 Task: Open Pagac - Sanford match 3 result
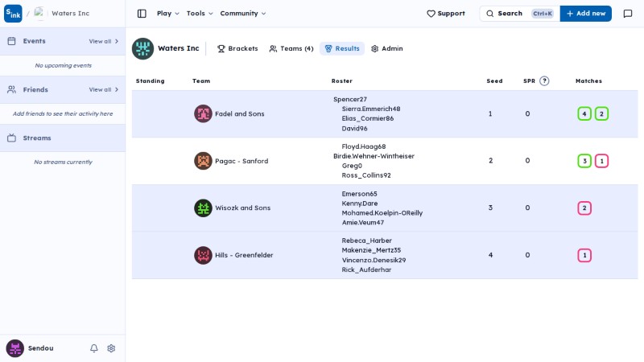pos(584,161)
